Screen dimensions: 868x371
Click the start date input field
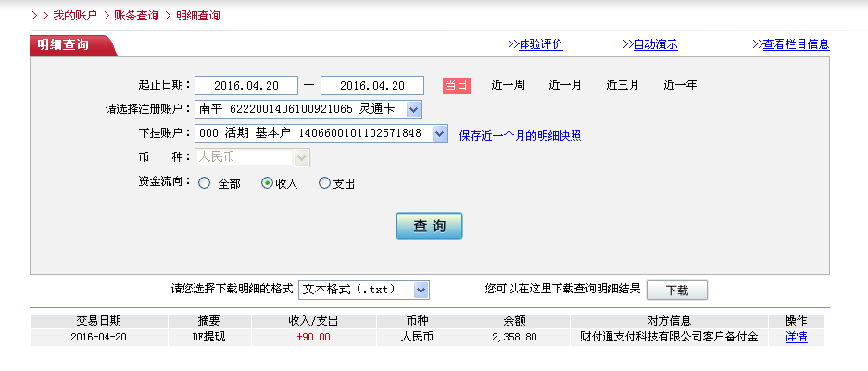[246, 86]
